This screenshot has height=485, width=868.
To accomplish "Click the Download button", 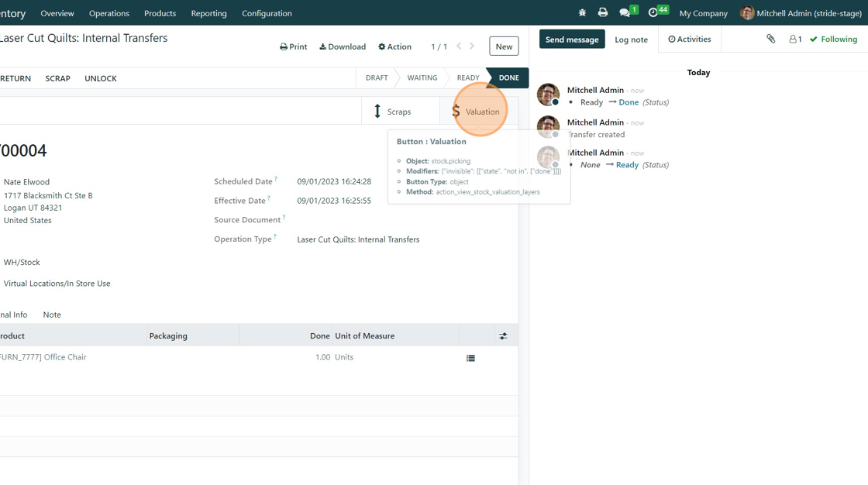I will pos(343,46).
